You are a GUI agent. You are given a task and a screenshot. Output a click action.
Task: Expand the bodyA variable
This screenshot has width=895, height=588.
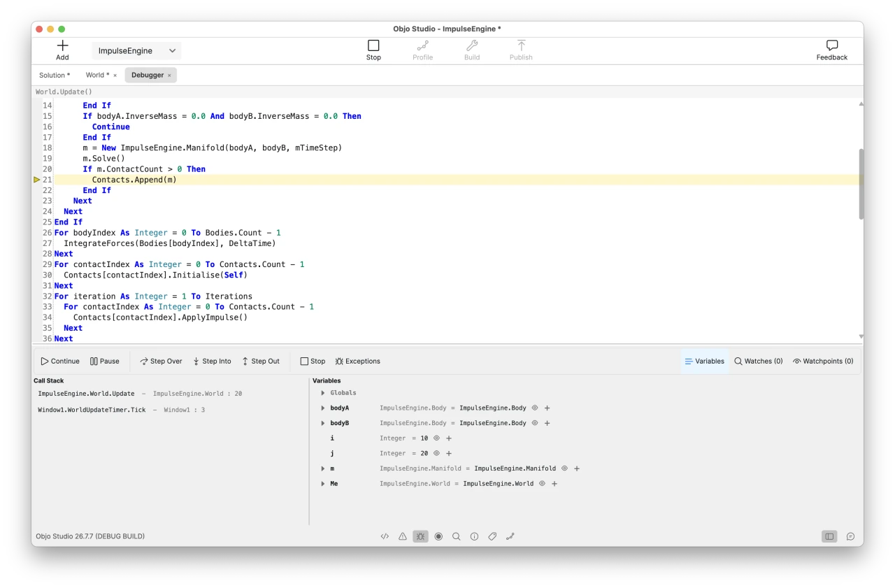323,408
